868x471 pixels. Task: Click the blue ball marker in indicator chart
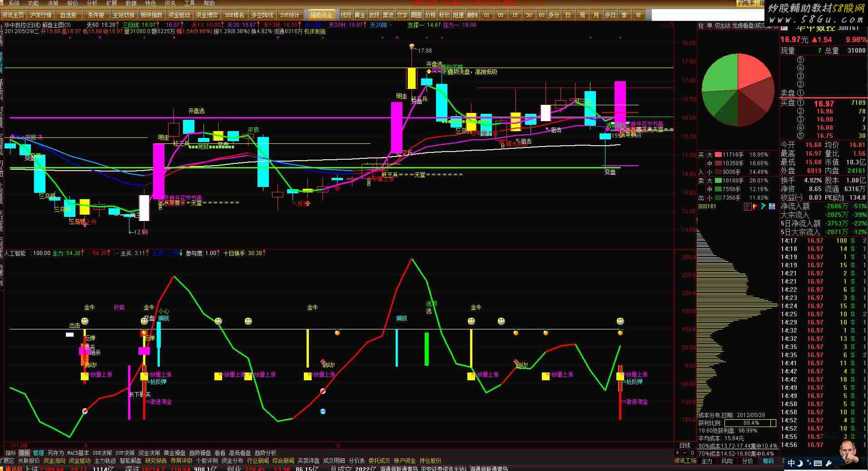click(322, 412)
